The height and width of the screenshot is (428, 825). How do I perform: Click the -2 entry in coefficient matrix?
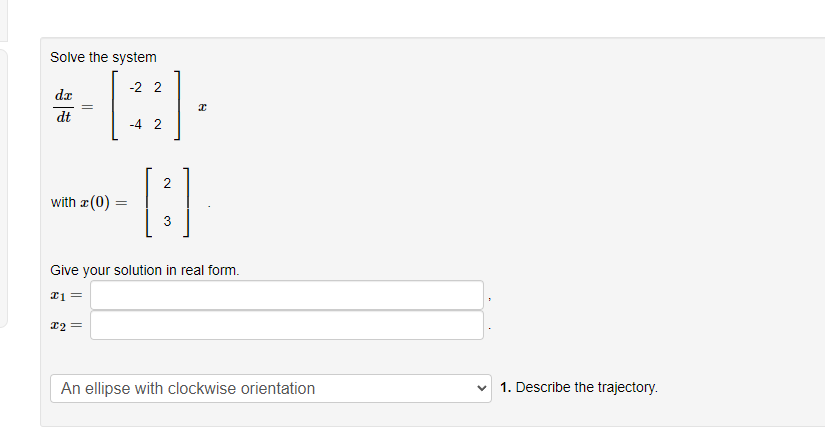[138, 87]
